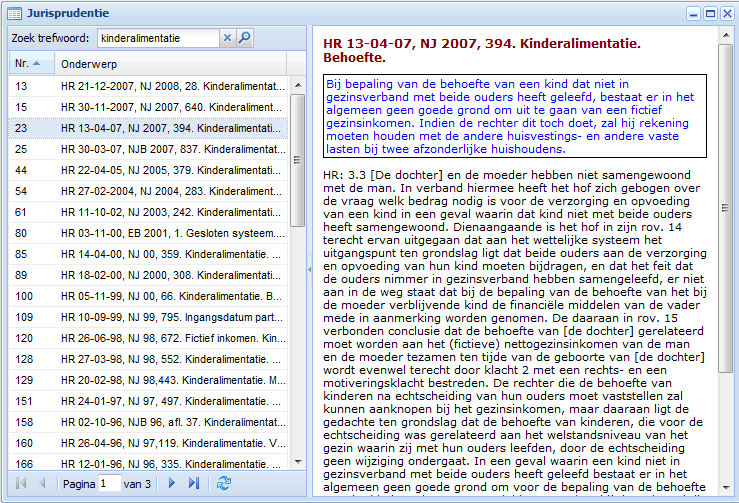This screenshot has height=503, width=739.
Task: Select row 44 HR 22-04-05
Action: click(x=148, y=170)
